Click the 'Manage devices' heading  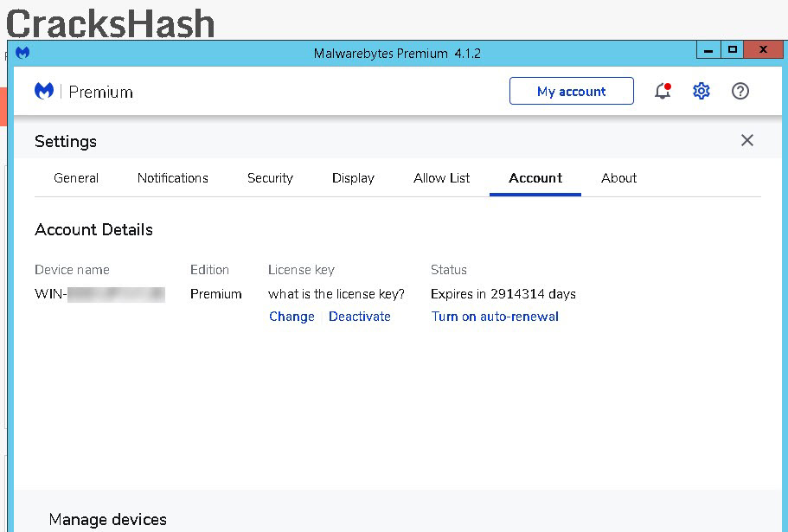(x=107, y=519)
